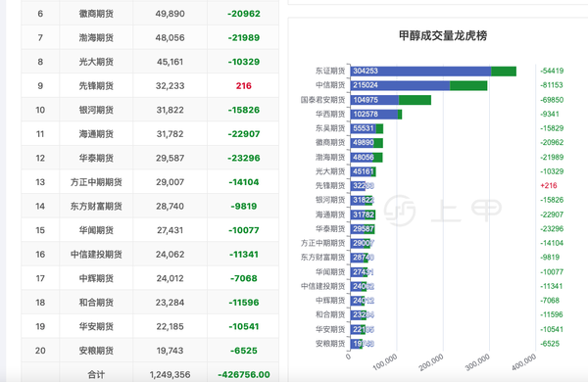Screen dimensions: 588x382
Task: Click the +216 label beside the chart
Action: tap(549, 185)
